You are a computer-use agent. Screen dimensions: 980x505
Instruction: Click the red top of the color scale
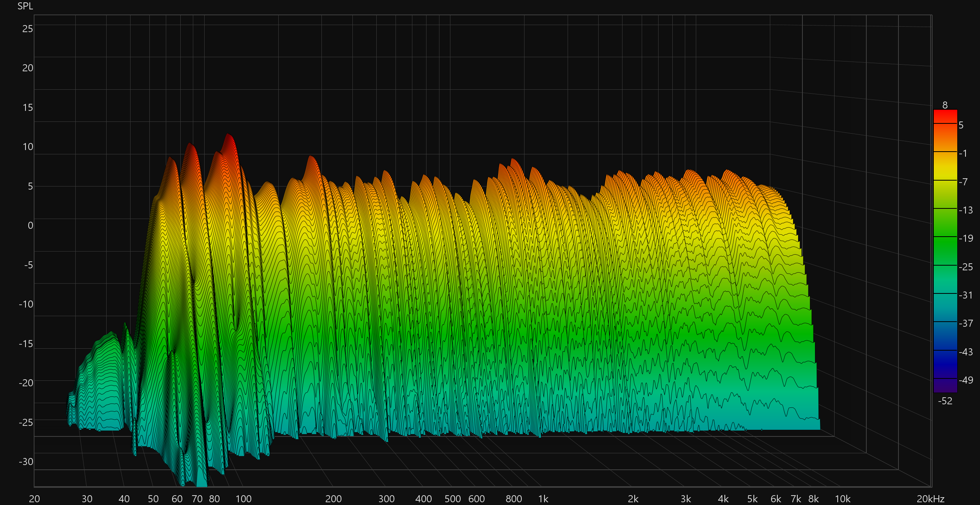click(945, 116)
